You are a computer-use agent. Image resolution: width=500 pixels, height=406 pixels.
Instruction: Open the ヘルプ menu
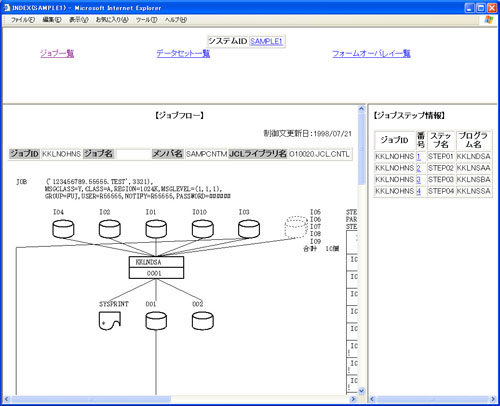176,20
